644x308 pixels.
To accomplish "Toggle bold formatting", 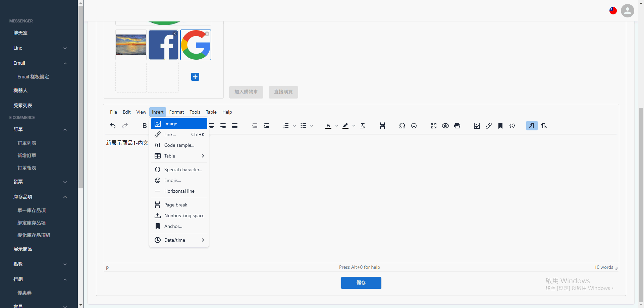I will (145, 126).
